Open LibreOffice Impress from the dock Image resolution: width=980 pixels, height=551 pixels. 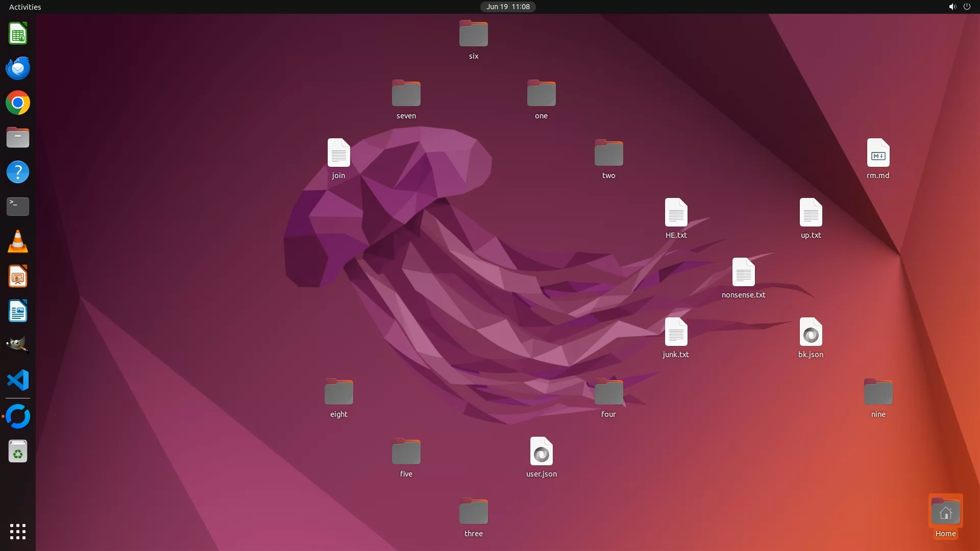click(x=18, y=276)
